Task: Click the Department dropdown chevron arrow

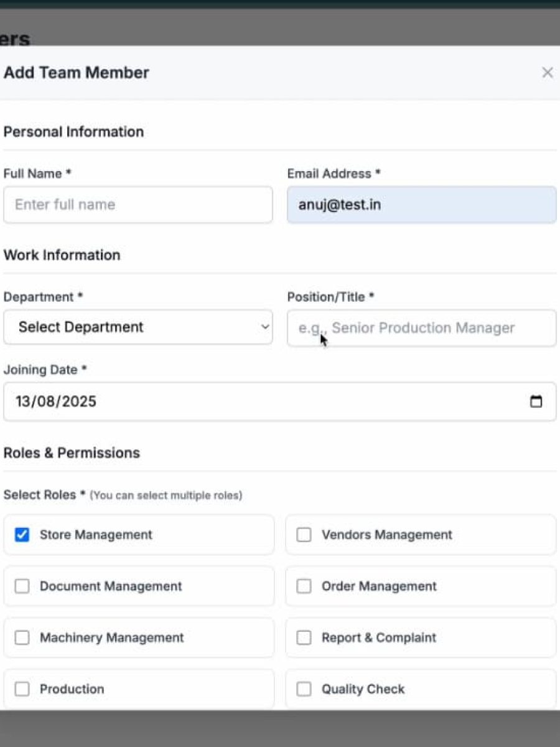Action: (x=266, y=327)
